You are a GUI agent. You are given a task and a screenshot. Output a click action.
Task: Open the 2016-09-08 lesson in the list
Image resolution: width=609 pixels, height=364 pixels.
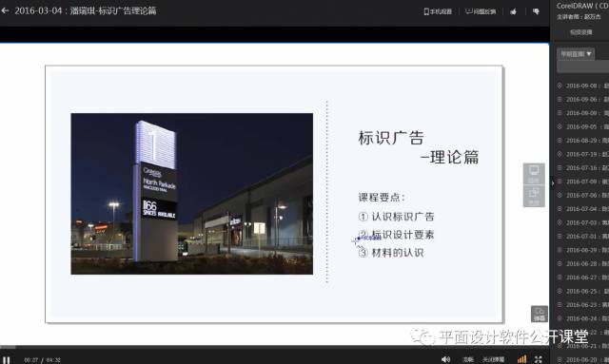click(582, 86)
